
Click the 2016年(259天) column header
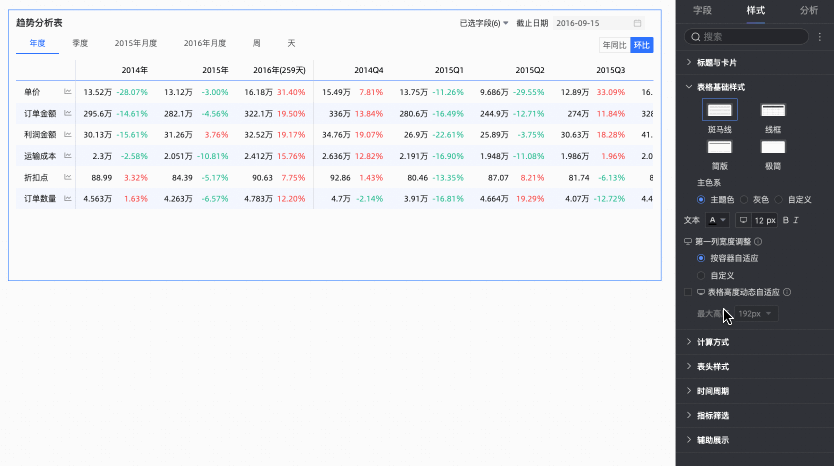pos(279,70)
